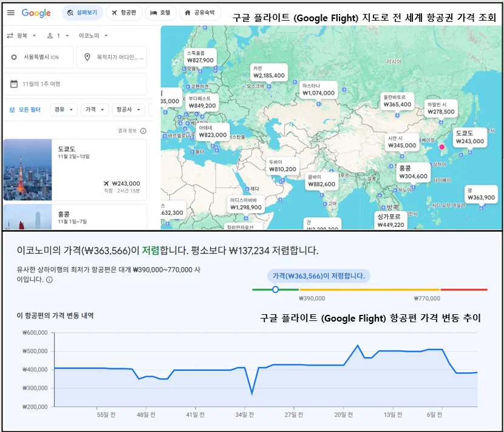Expand the 항공사 airlines filter
The width and height of the screenshot is (504, 432).
pyautogui.click(x=128, y=110)
